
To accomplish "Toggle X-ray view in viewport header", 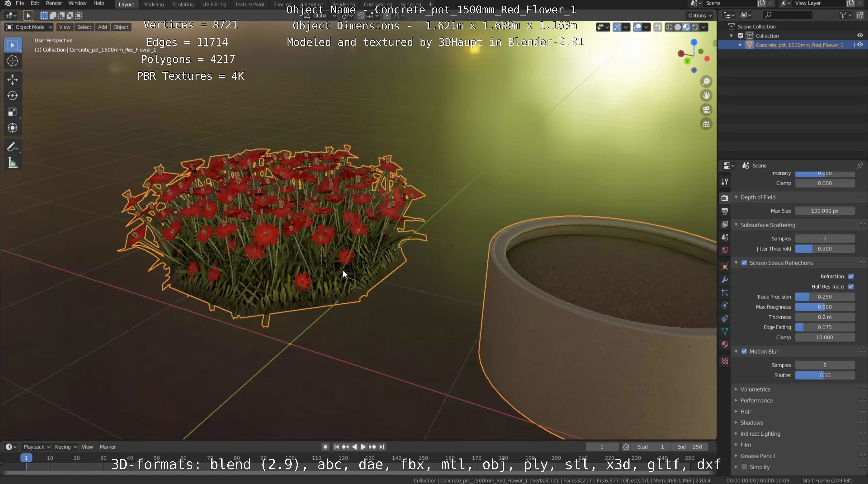I will click(657, 27).
